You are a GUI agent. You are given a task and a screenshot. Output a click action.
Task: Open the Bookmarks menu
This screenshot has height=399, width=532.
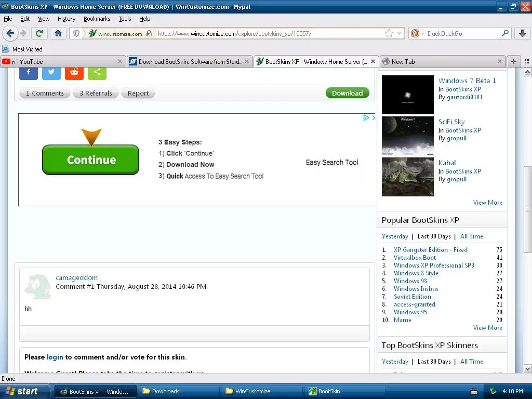(x=97, y=19)
